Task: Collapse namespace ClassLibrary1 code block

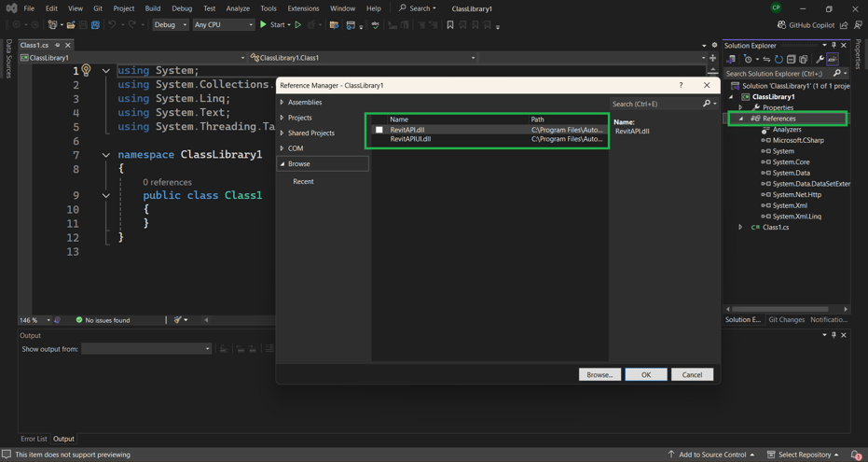Action: point(105,155)
